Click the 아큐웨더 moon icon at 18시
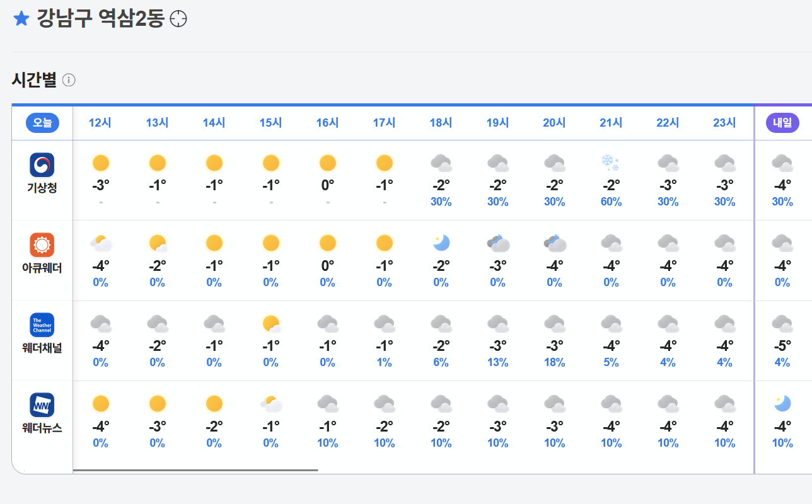Image resolution: width=812 pixels, height=504 pixels. click(441, 243)
